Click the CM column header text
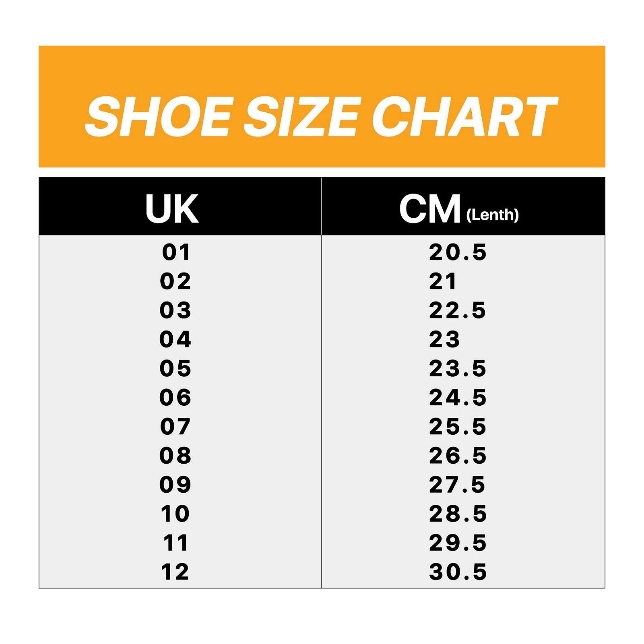This screenshot has height=644, width=644. point(430,208)
